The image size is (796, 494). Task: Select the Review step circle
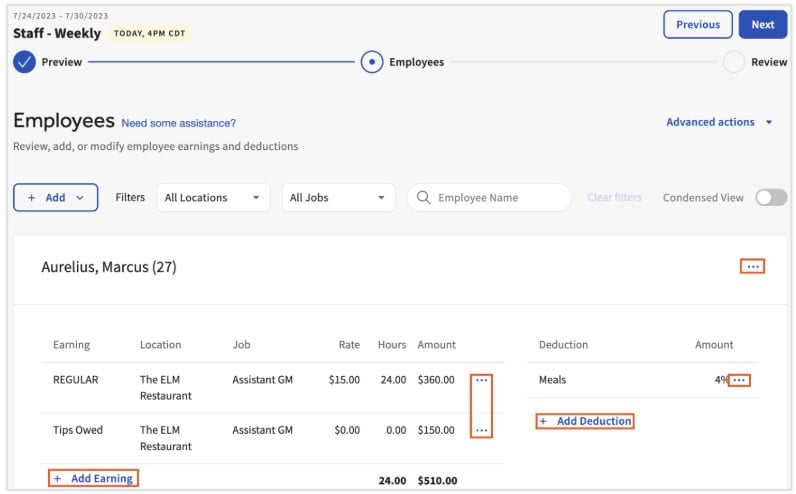(734, 62)
